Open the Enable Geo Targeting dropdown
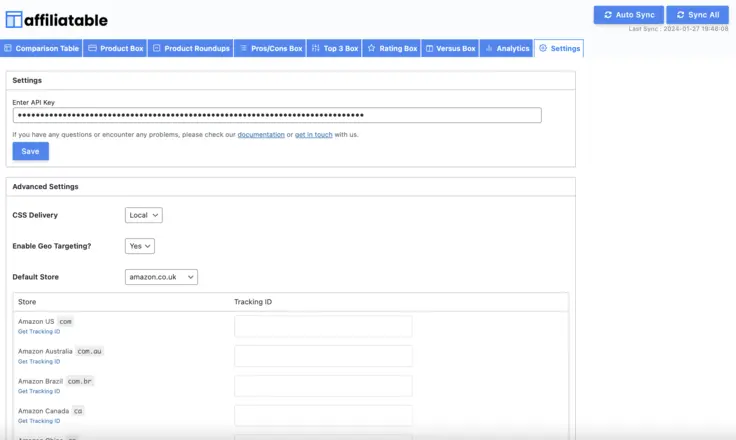 (139, 246)
